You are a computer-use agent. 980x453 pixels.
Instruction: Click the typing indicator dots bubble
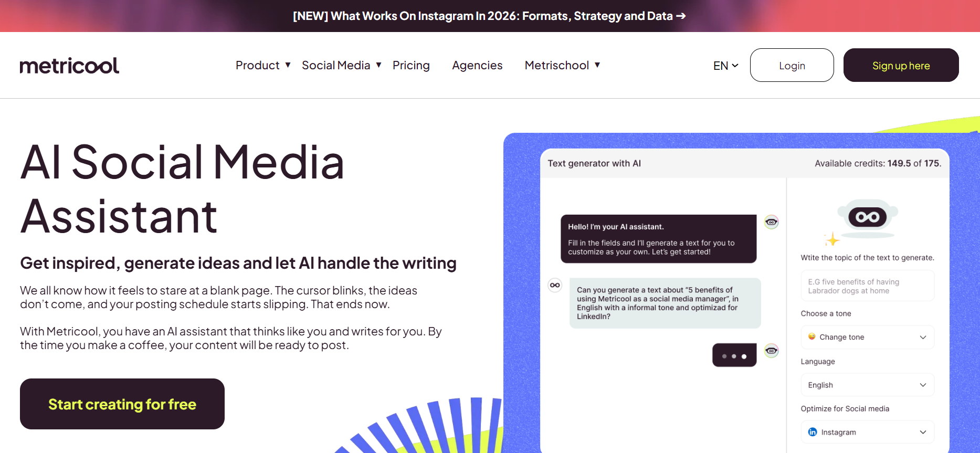734,355
